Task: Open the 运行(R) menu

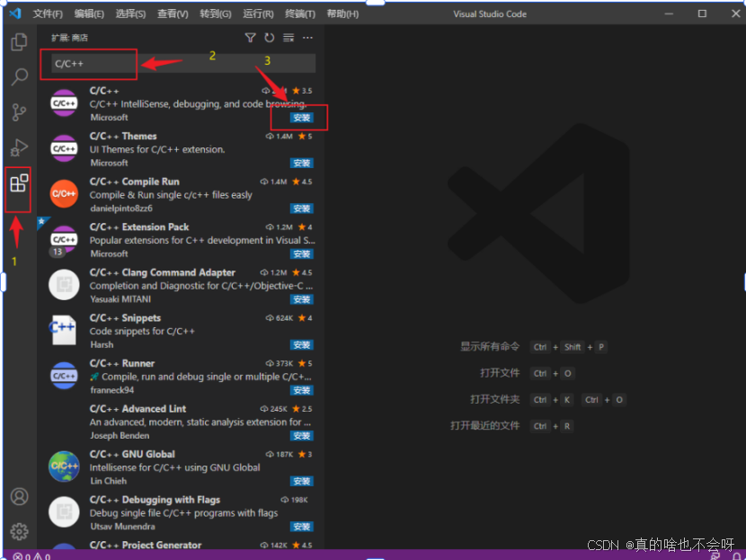Action: pyautogui.click(x=258, y=13)
